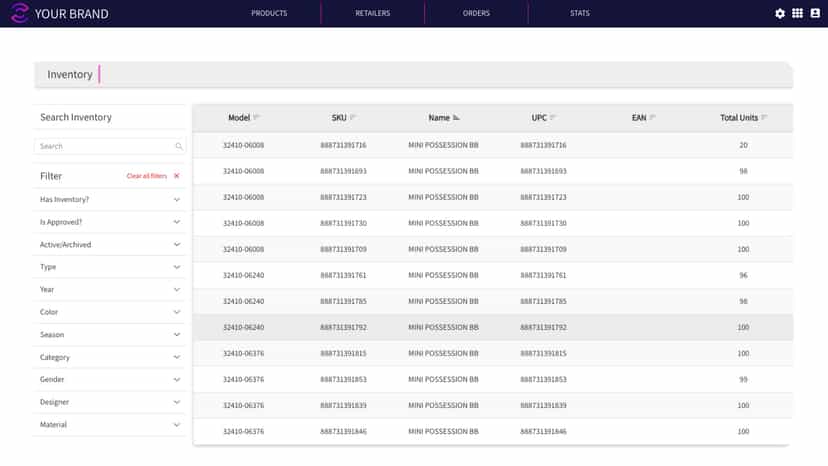Open the apps grid icon

[797, 13]
